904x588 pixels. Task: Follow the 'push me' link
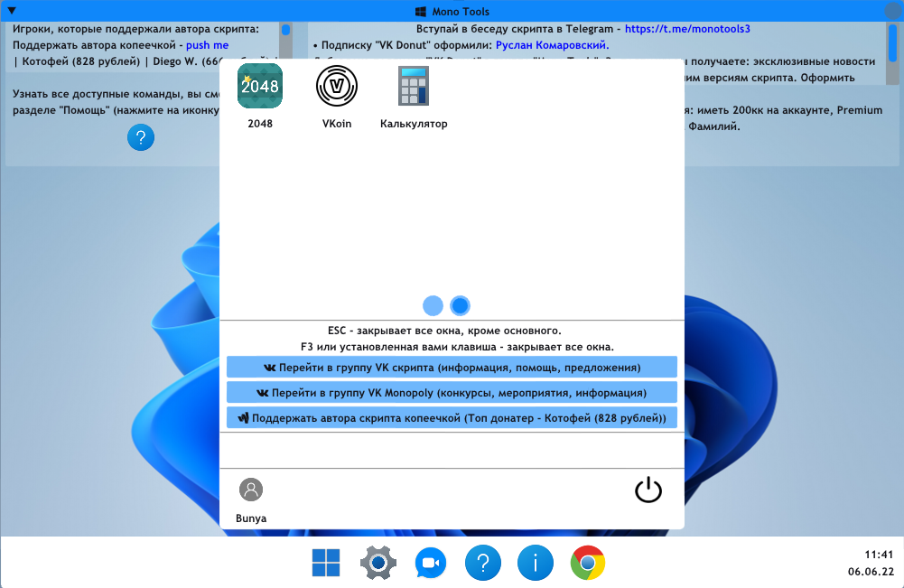click(207, 45)
